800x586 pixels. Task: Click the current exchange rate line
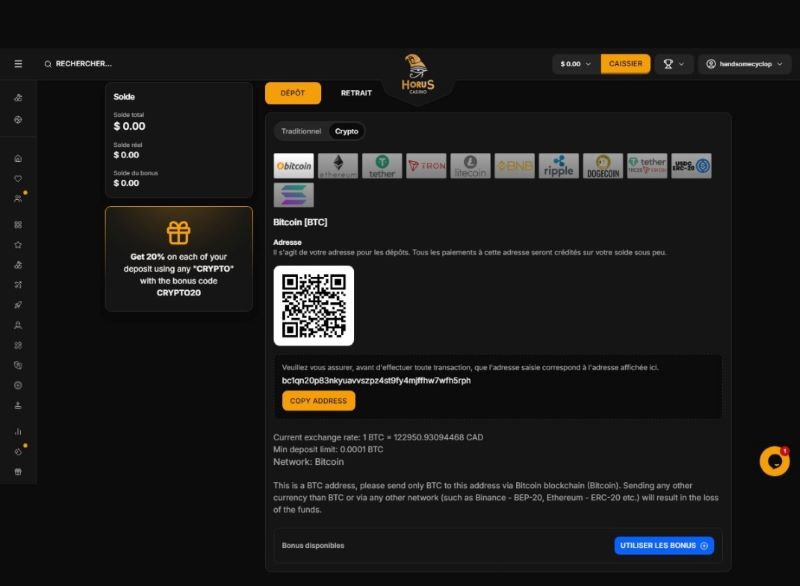click(378, 437)
